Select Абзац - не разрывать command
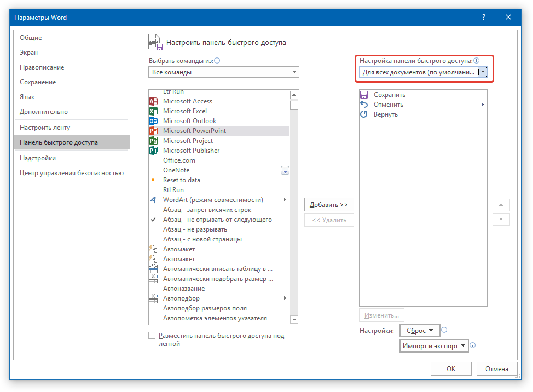 click(219, 229)
